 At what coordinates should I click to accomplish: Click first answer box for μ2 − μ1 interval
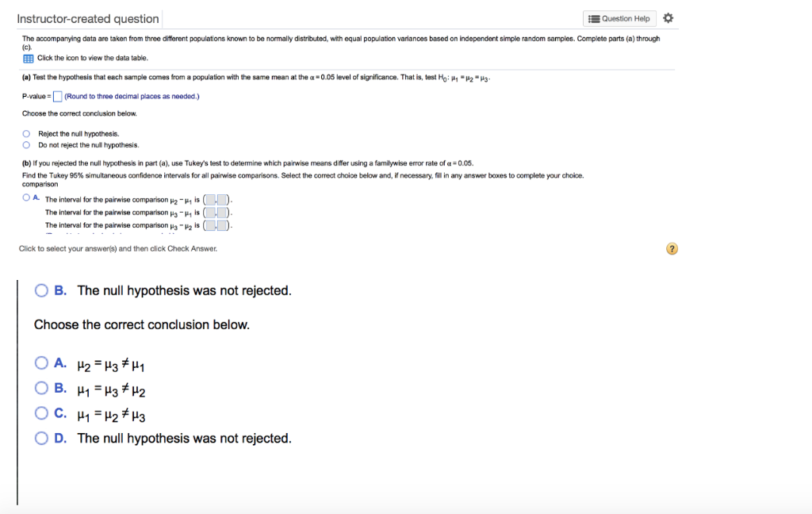pos(210,199)
